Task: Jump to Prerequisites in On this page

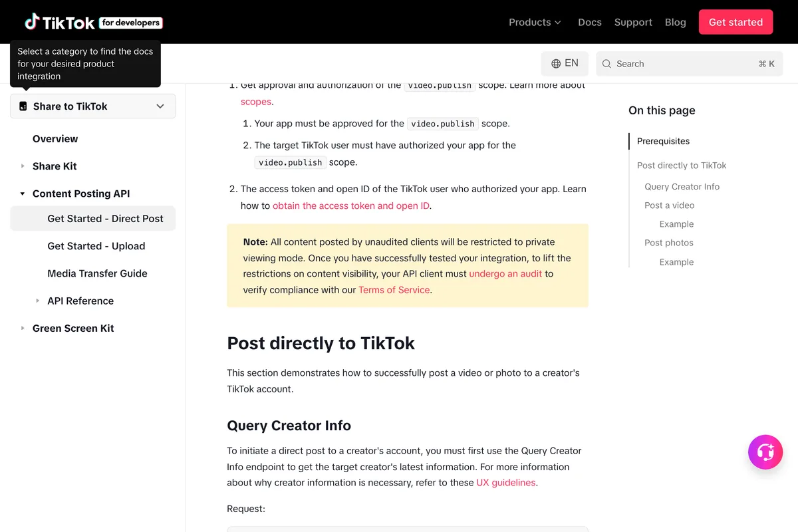Action: point(663,141)
